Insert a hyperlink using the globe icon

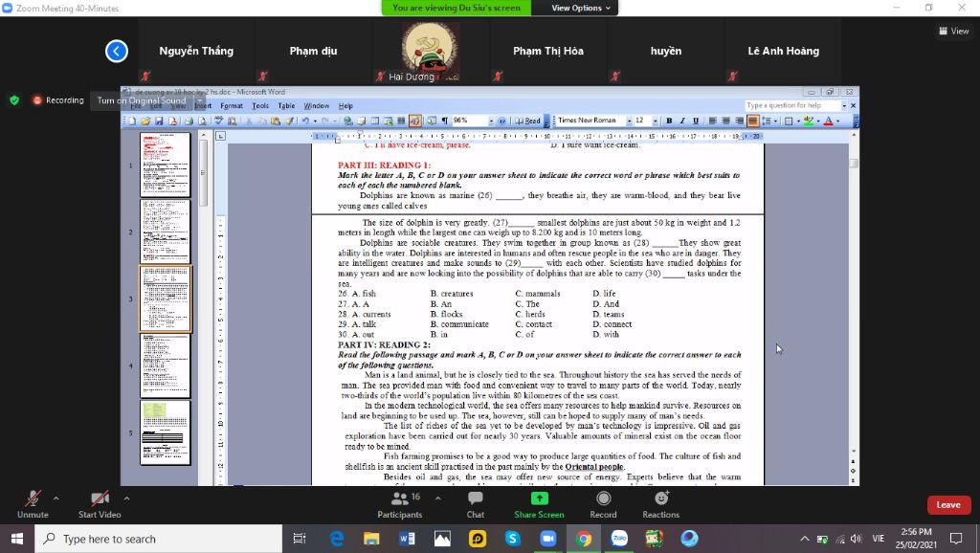click(x=348, y=121)
